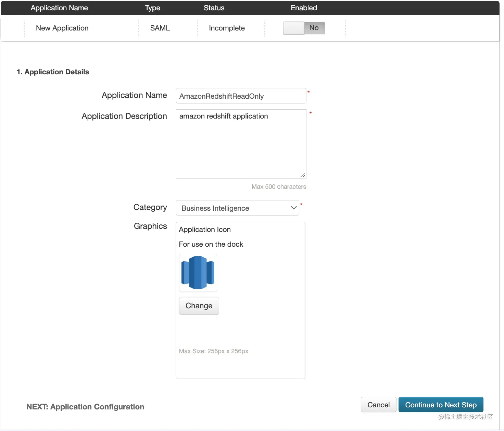
Task: Click the Amazon Redshift application icon
Action: click(198, 273)
